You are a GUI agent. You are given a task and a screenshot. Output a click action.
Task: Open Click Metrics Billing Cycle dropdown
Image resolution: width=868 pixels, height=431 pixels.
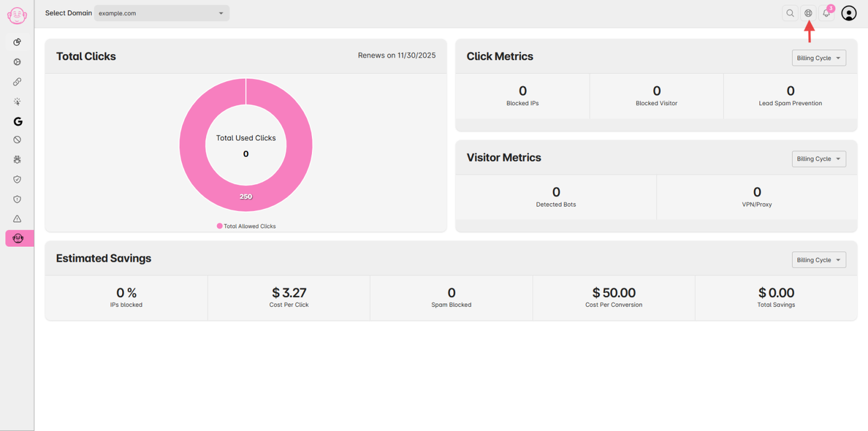click(819, 58)
